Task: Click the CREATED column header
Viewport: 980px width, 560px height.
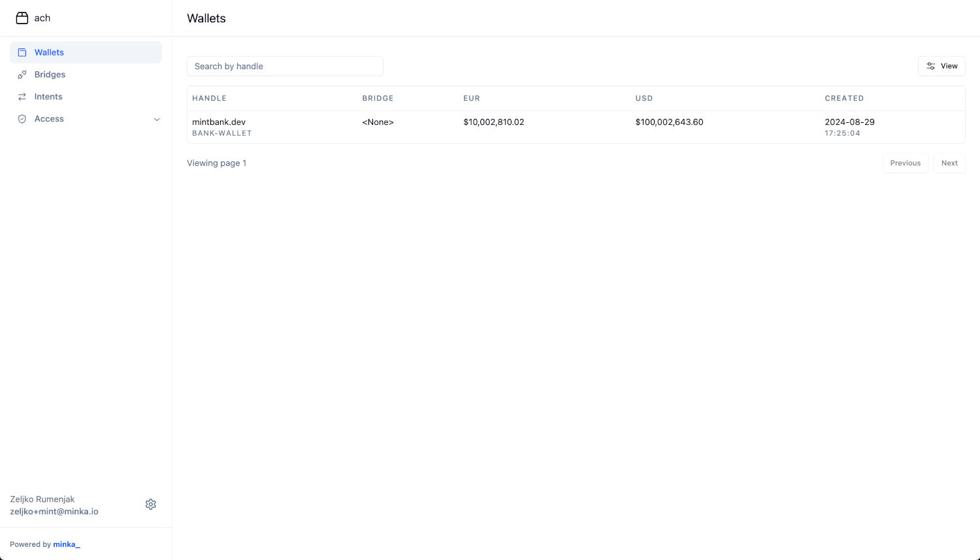Action: (844, 98)
